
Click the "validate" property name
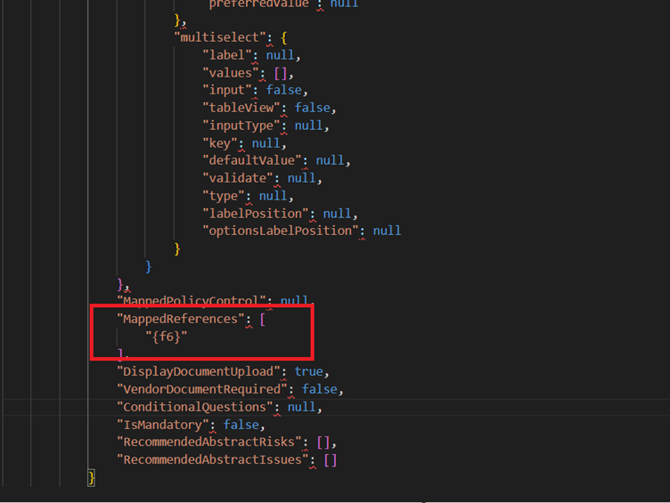238,178
